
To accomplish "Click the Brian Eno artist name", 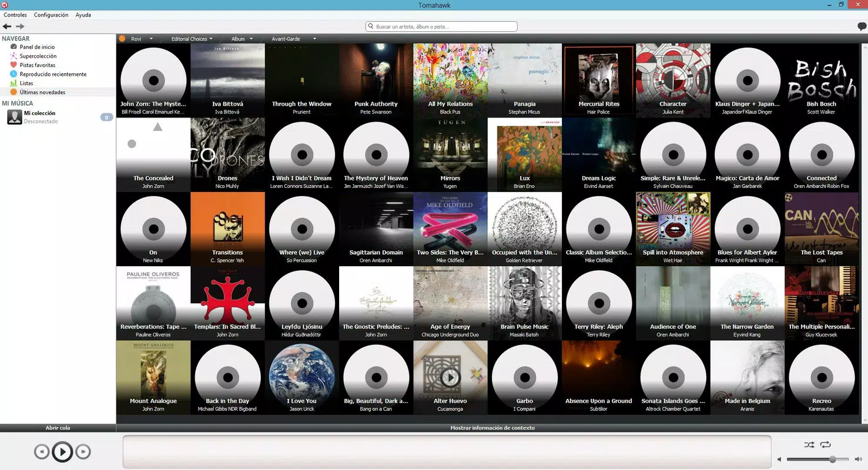I will coord(525,186).
